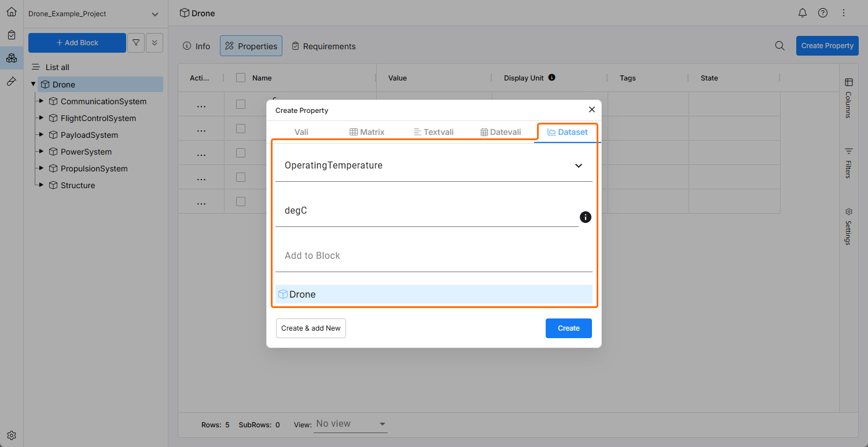Switch to the Textvali tab
Image resolution: width=868 pixels, height=447 pixels.
(x=433, y=132)
